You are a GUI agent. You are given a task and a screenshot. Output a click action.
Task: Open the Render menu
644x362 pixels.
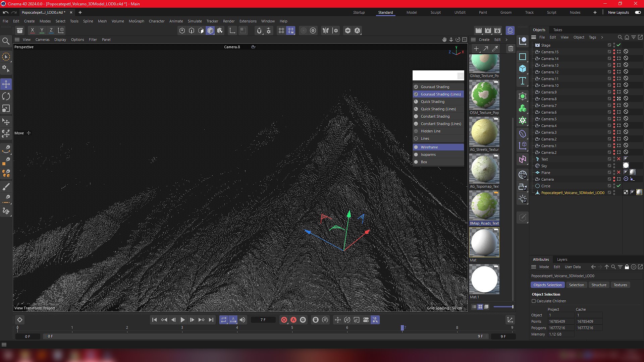229,21
